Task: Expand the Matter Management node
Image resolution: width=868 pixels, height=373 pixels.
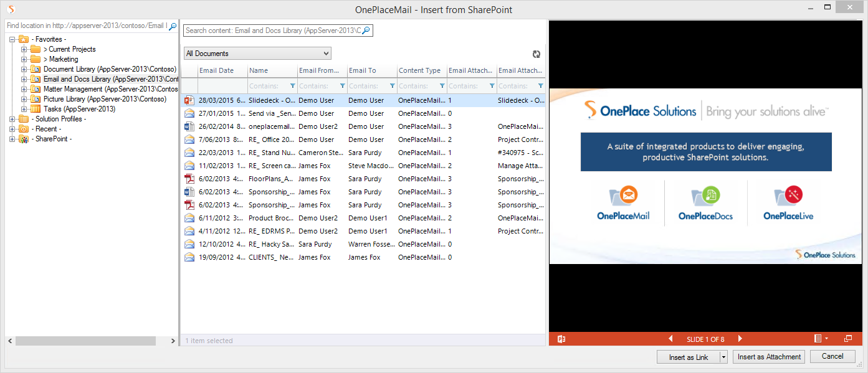Action: click(24, 89)
